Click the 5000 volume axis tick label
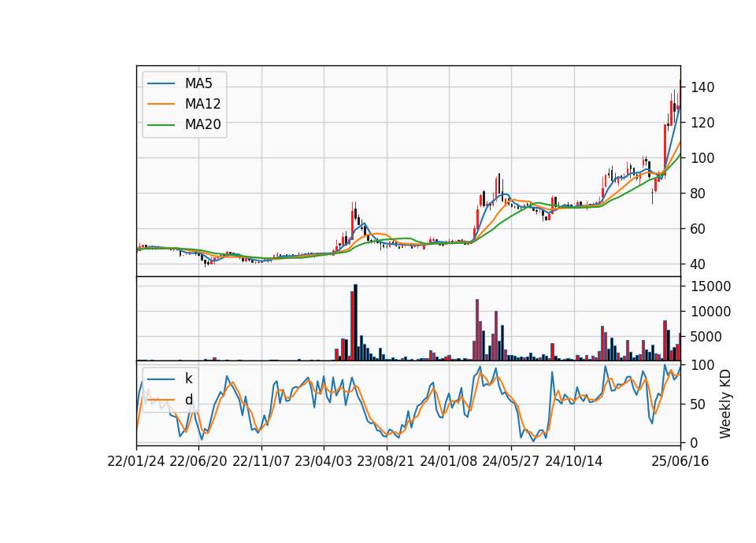 706,337
